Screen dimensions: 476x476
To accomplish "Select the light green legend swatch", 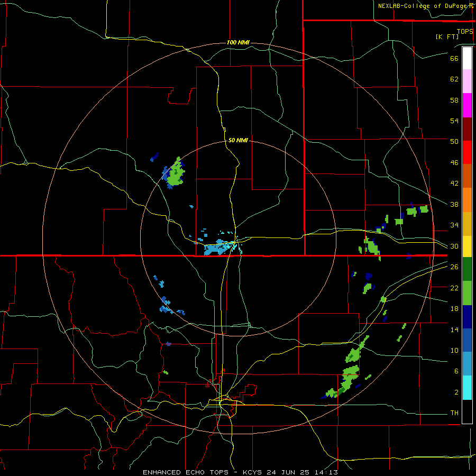I will pos(467,293).
